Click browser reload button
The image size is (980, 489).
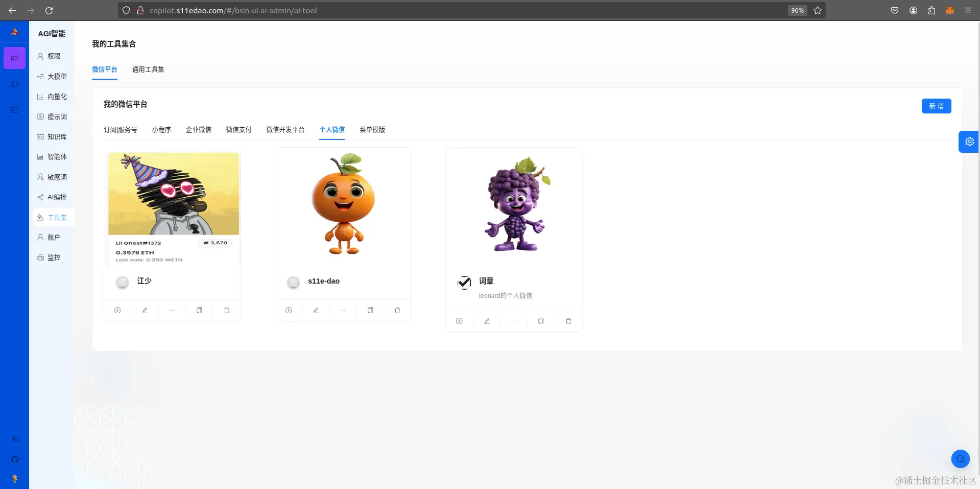(49, 10)
